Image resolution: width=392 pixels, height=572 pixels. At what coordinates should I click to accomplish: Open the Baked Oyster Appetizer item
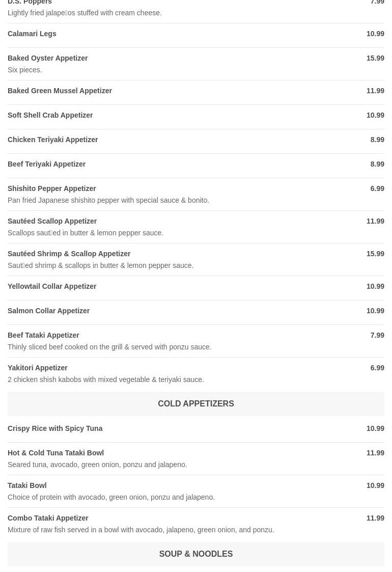pos(48,58)
